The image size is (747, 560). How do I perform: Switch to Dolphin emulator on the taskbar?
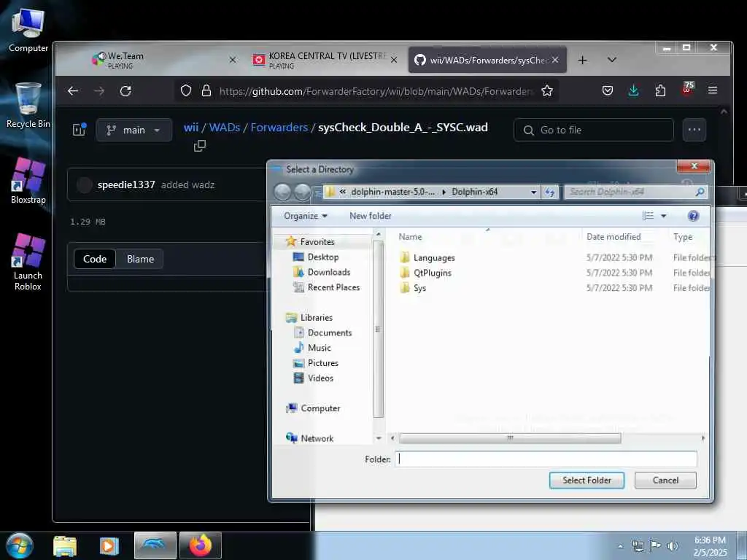(x=155, y=545)
